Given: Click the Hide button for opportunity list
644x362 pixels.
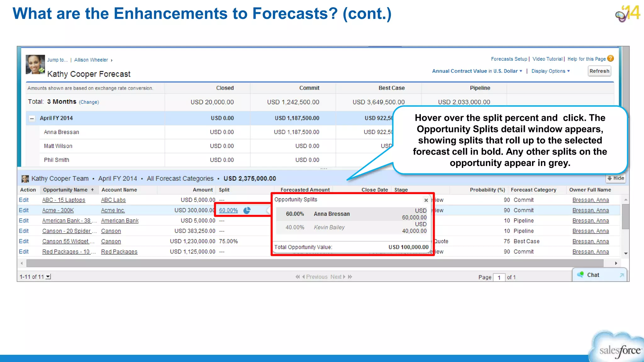Looking at the screenshot, I should [616, 178].
